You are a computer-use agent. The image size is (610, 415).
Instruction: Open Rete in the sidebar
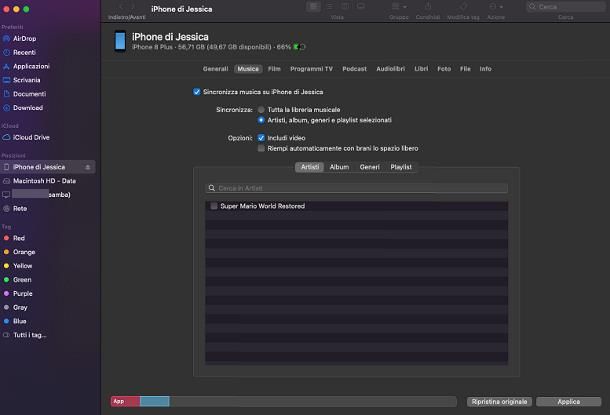click(20, 208)
